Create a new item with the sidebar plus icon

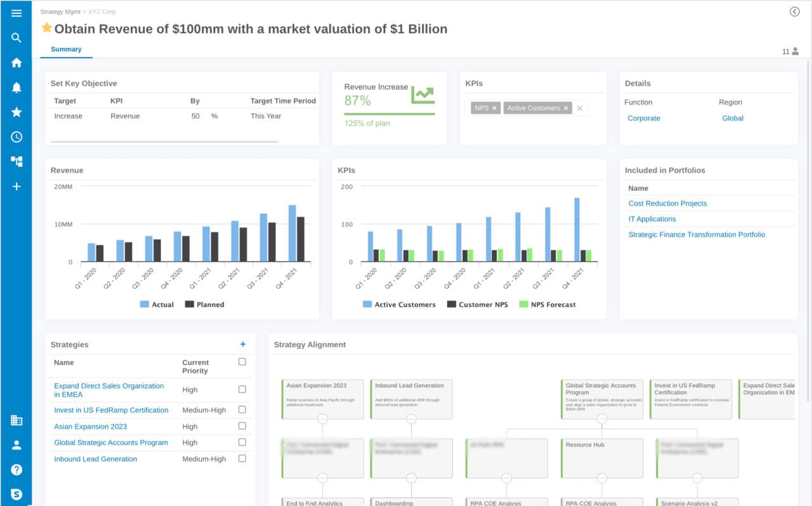click(x=16, y=186)
